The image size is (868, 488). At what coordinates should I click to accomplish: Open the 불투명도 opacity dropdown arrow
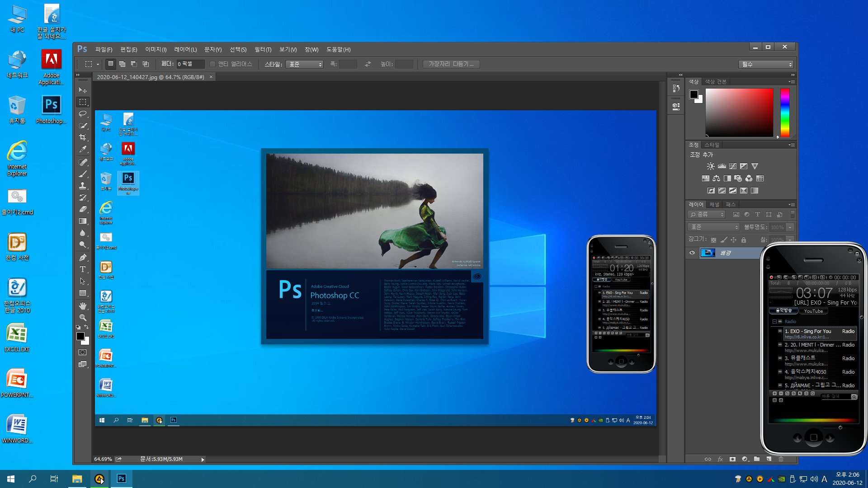[x=790, y=227]
